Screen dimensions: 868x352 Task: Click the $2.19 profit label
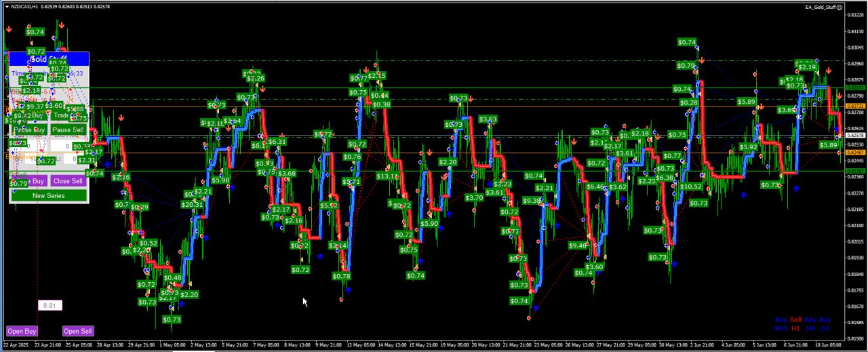pyautogui.click(x=807, y=67)
